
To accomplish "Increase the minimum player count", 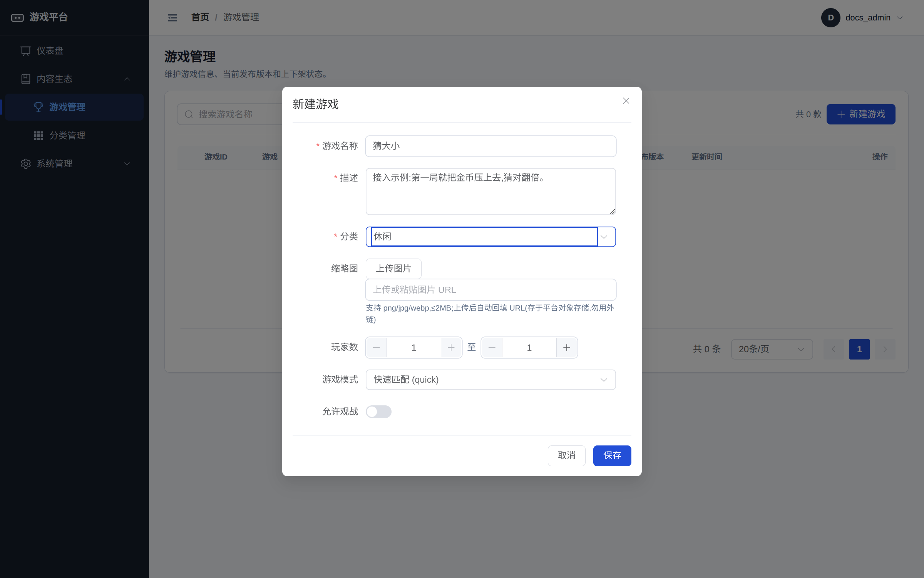I will [x=451, y=348].
